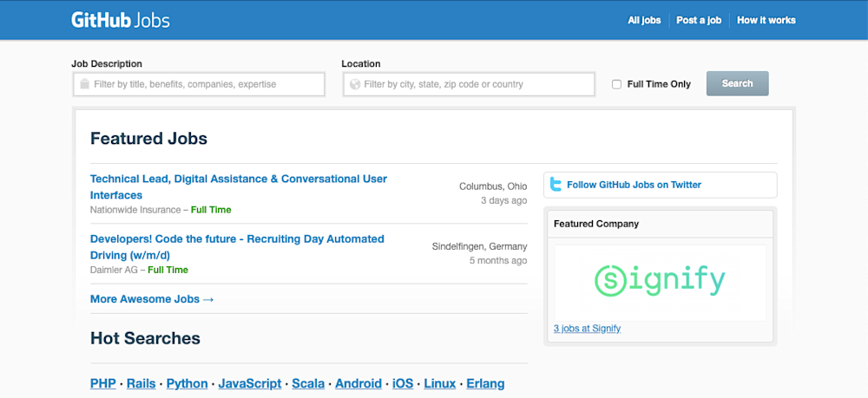Click the globe icon in Location field
This screenshot has width=868, height=398.
point(355,85)
